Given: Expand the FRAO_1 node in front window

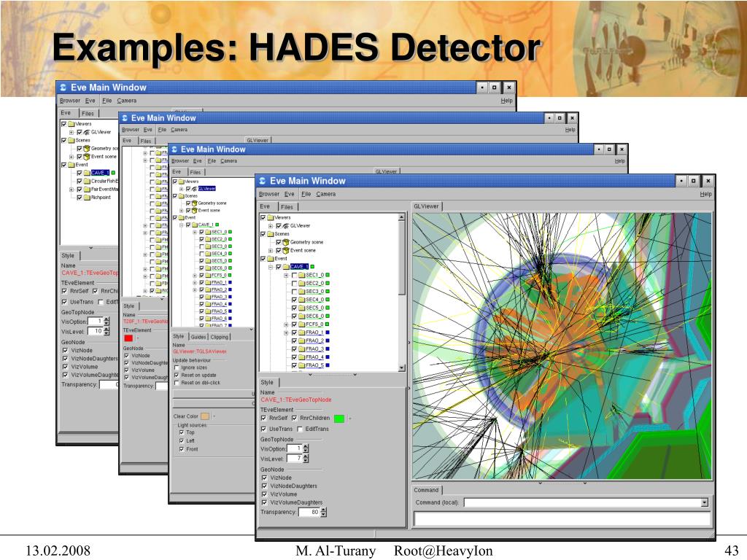Looking at the screenshot, I should click(286, 332).
